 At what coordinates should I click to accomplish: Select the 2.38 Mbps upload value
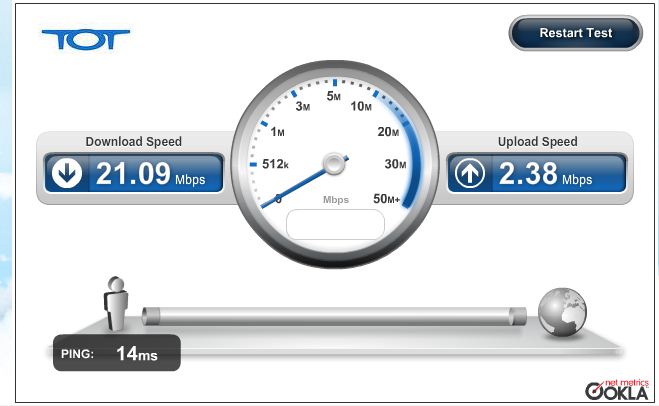click(x=546, y=174)
